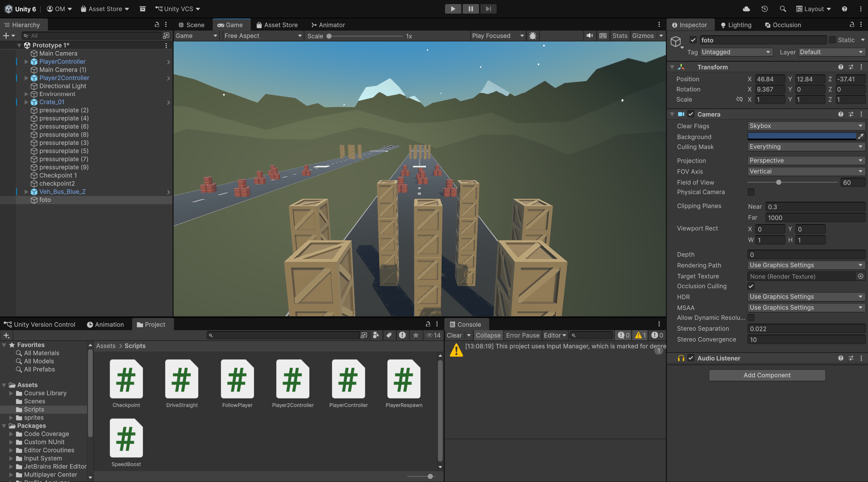Click the Pause button in the toolbar
868x482 pixels.
(471, 9)
